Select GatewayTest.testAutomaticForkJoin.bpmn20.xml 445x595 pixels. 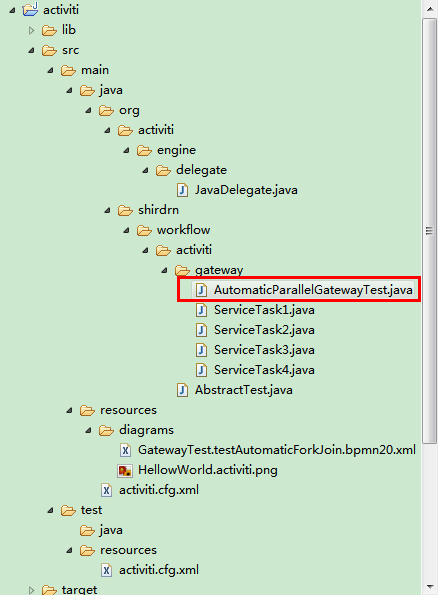click(x=277, y=450)
